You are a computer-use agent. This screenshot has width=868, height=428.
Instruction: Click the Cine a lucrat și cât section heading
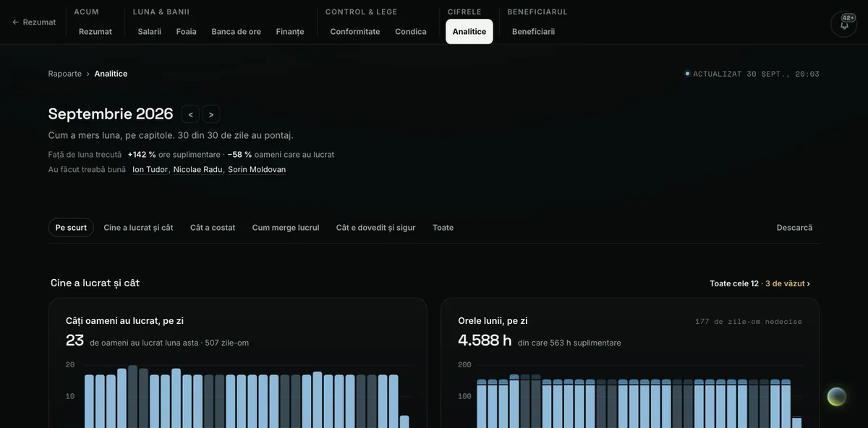point(95,283)
